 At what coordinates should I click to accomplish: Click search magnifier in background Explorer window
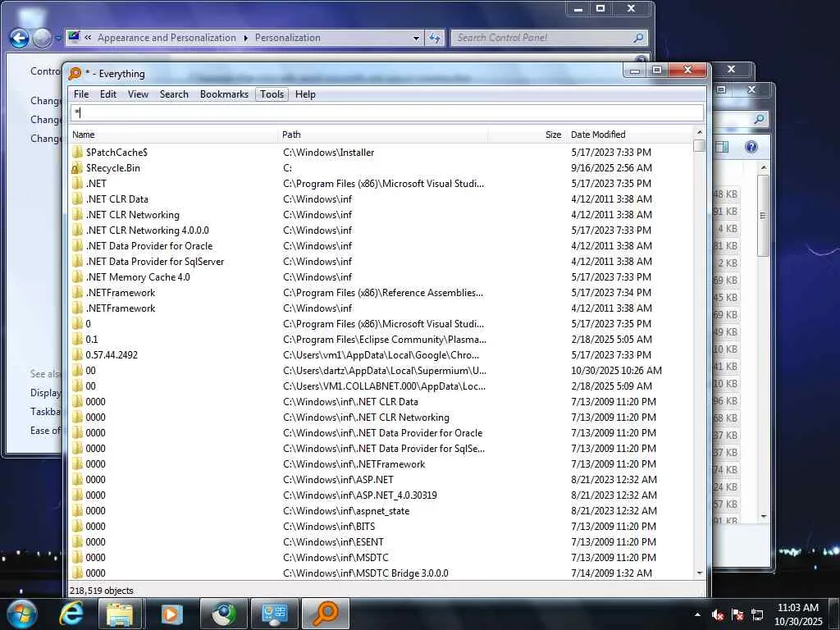coord(759,119)
